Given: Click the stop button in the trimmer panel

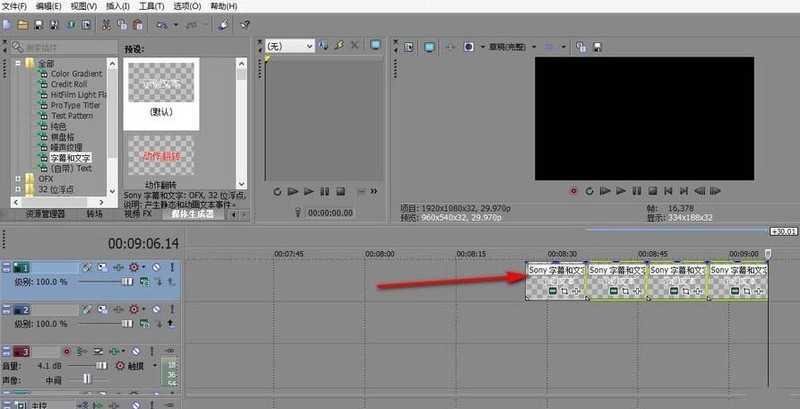Looking at the screenshot, I should (x=340, y=191).
